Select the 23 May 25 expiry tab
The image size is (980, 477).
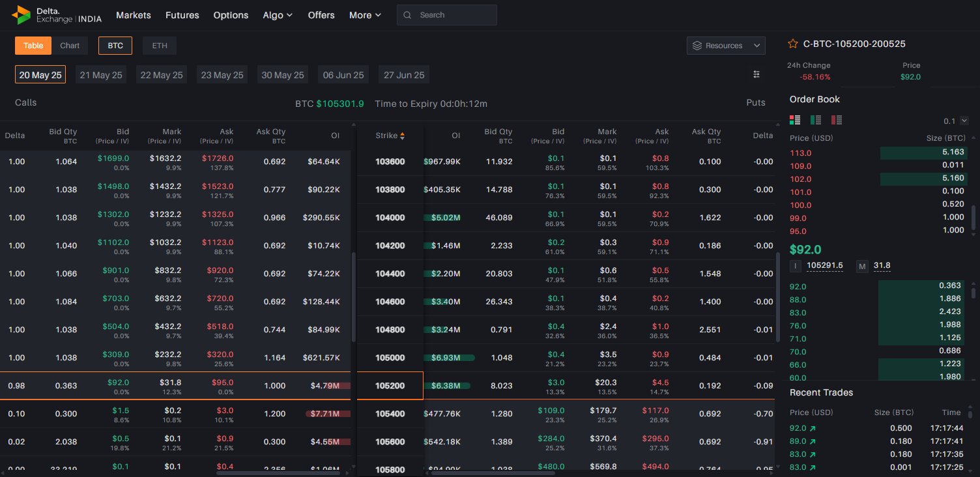pyautogui.click(x=222, y=75)
